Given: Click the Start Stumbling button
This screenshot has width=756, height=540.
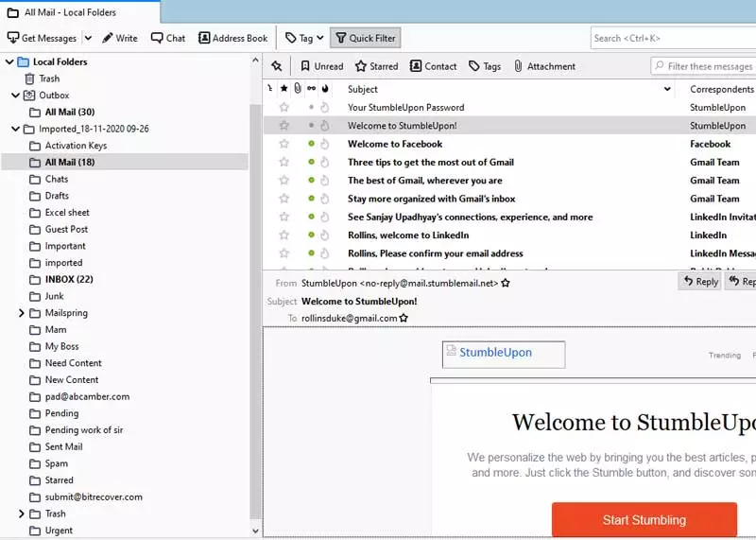Looking at the screenshot, I should click(x=644, y=520).
